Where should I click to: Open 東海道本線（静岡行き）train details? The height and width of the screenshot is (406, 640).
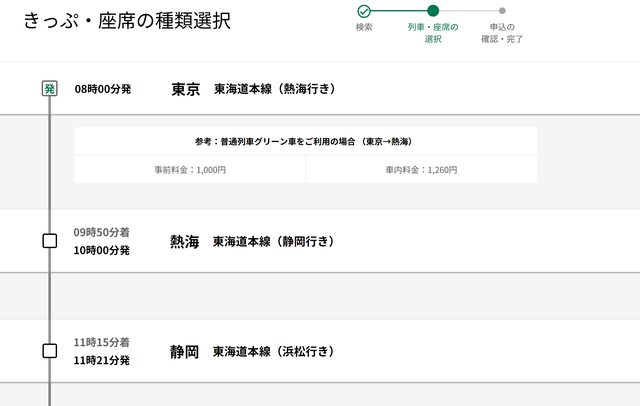click(273, 241)
